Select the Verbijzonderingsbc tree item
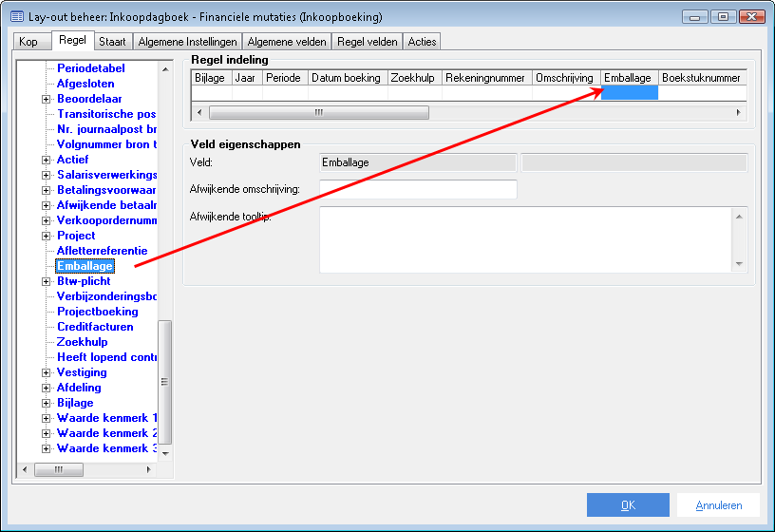 tap(106, 296)
